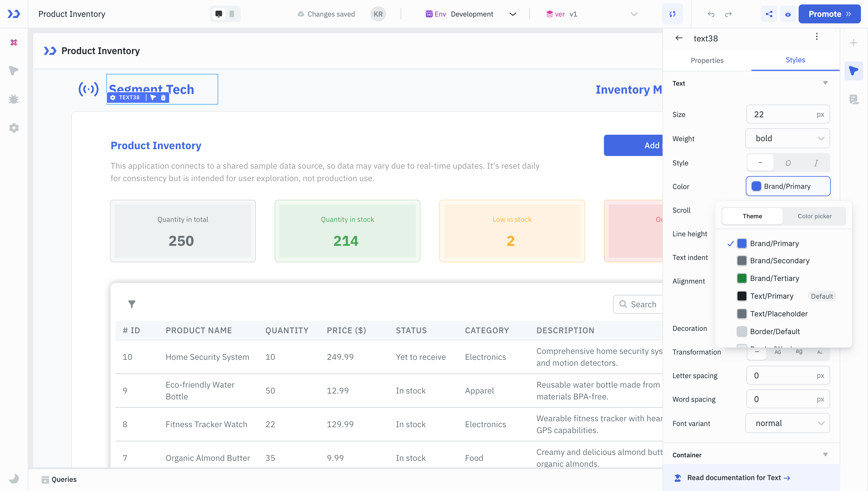The width and height of the screenshot is (868, 491).
Task: Open app Settings gear in left sidebar
Action: pos(14,127)
